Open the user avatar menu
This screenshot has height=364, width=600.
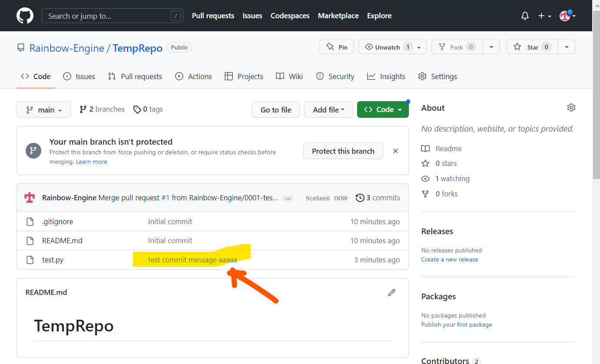pyautogui.click(x=567, y=16)
